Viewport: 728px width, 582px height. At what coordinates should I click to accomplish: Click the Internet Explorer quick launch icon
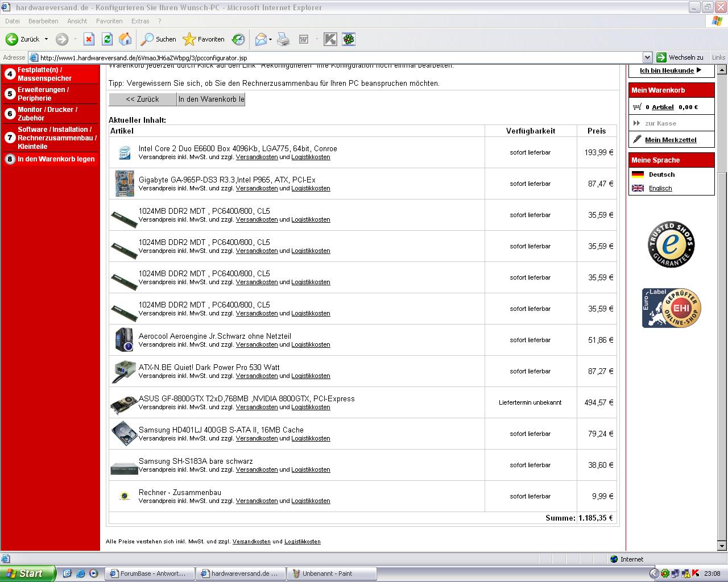point(81,573)
